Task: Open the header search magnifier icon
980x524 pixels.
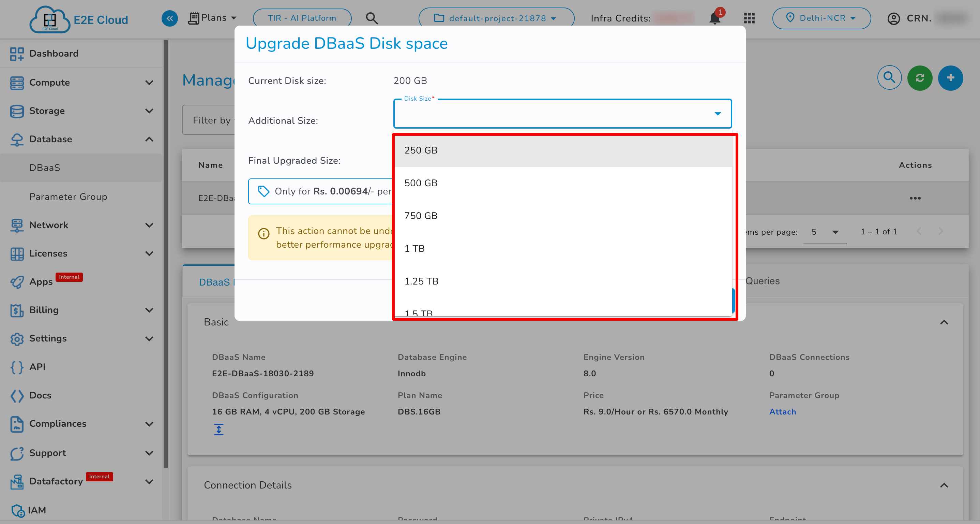Action: click(x=372, y=18)
